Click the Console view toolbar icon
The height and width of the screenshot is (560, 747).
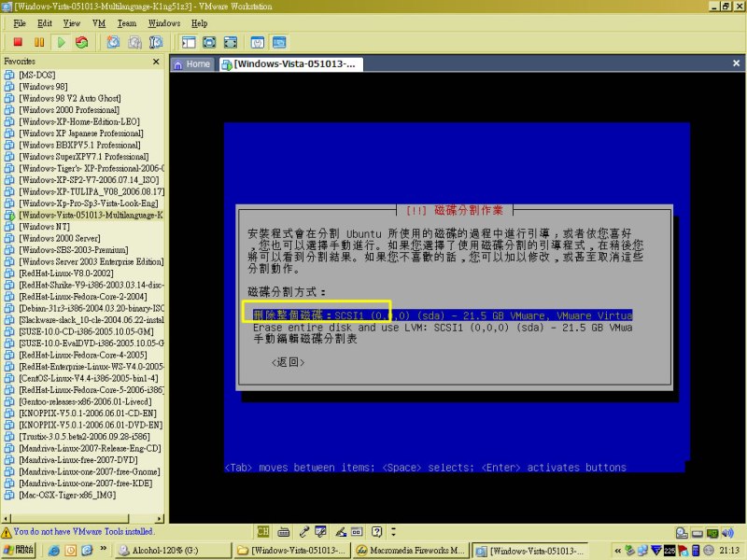(279, 42)
